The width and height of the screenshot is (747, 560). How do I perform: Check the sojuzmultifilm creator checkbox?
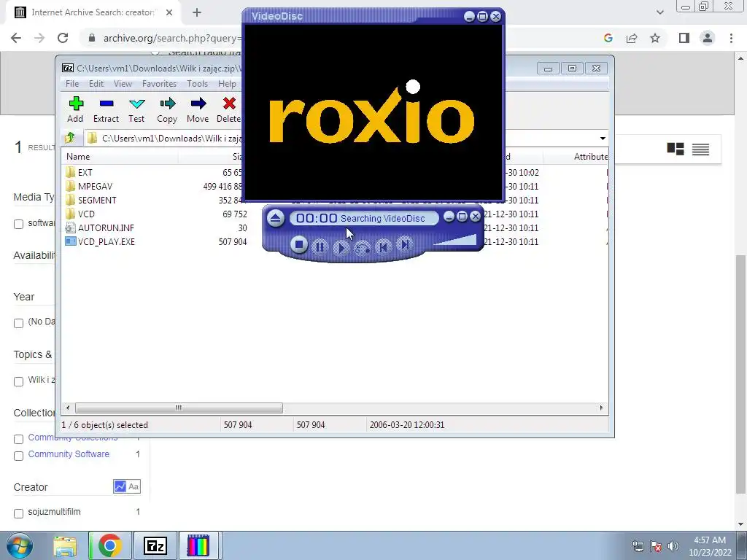pyautogui.click(x=18, y=513)
